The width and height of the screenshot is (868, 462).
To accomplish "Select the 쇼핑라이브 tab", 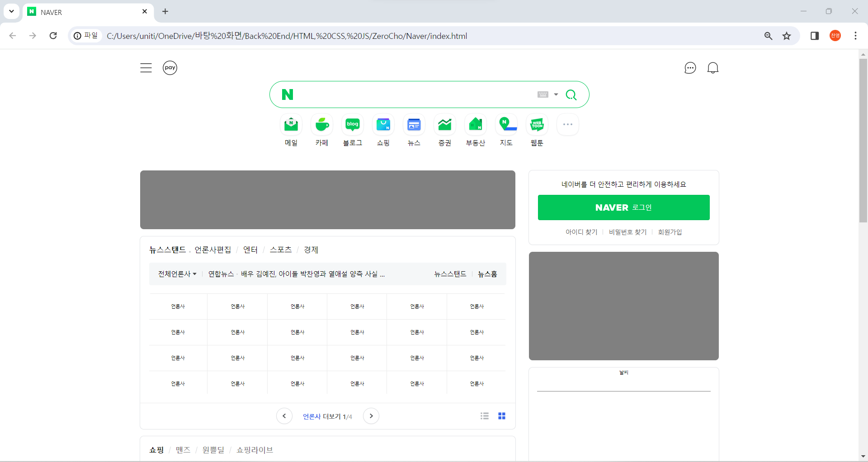I will (255, 450).
